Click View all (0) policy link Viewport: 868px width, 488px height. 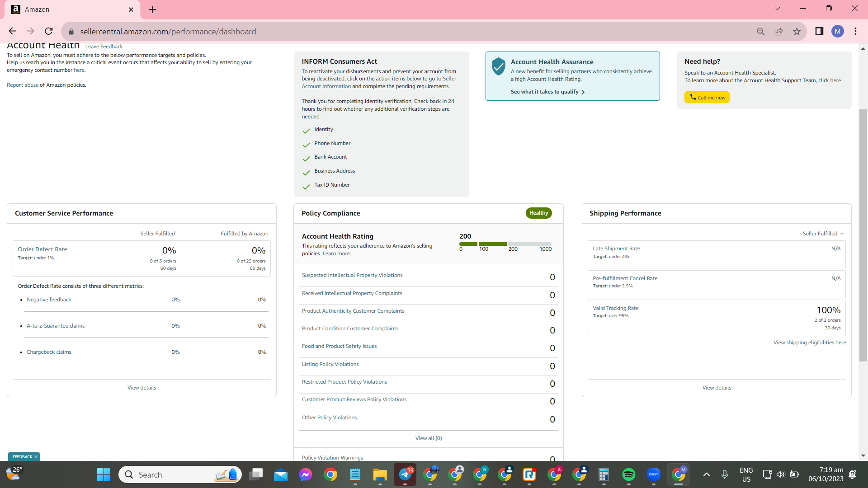(x=429, y=438)
